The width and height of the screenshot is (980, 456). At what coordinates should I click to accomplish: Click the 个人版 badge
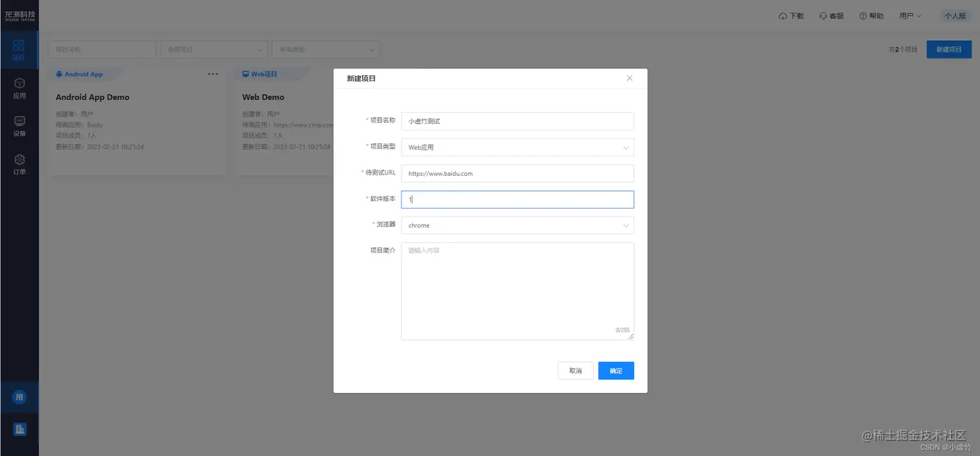pos(955,16)
